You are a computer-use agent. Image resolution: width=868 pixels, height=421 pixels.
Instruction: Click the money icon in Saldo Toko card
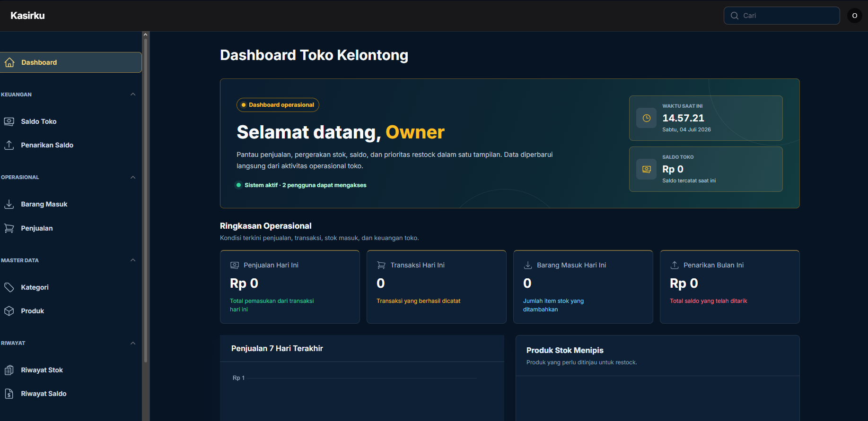(646, 169)
